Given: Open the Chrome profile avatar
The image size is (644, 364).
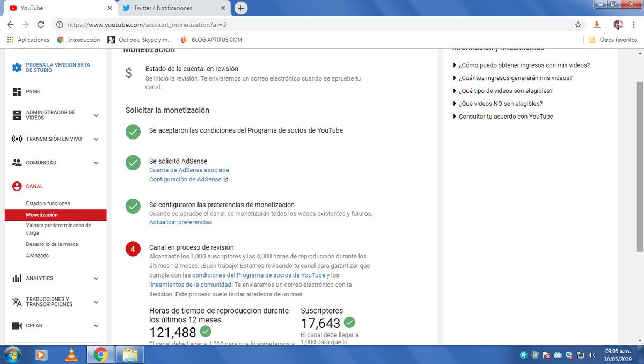Looking at the screenshot, I should [x=619, y=25].
